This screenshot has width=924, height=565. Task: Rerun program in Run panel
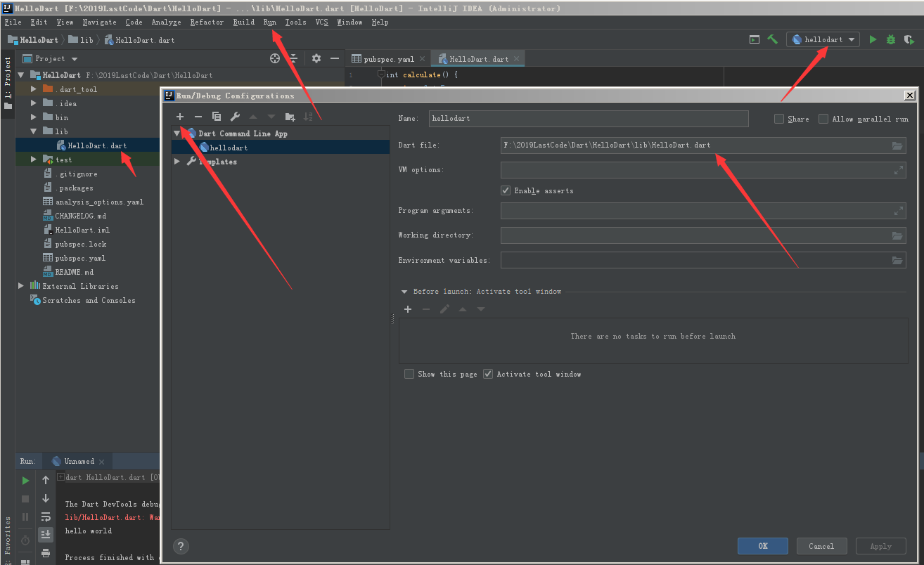[25, 481]
